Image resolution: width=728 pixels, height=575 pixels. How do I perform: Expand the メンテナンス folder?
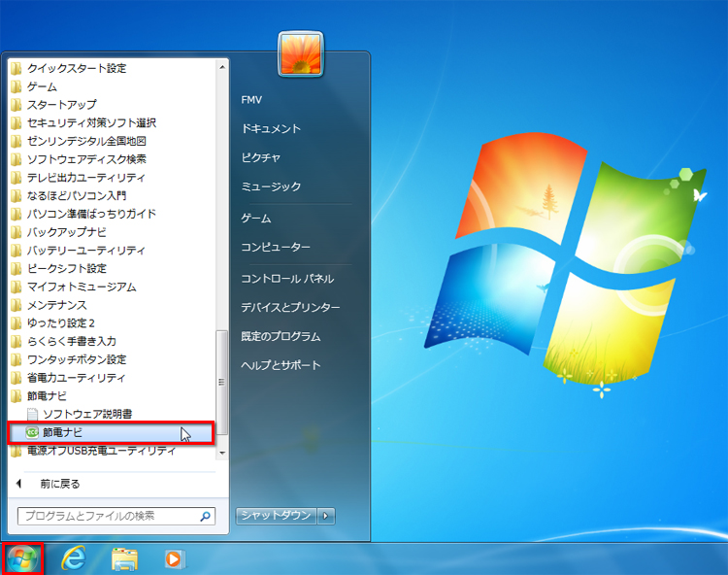(x=50, y=305)
